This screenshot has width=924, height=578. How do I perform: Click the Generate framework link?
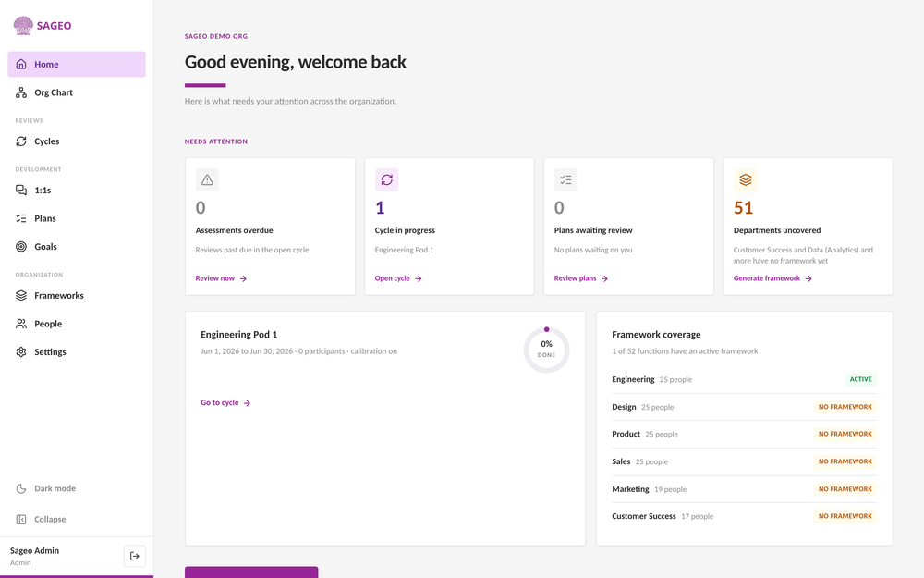(773, 278)
